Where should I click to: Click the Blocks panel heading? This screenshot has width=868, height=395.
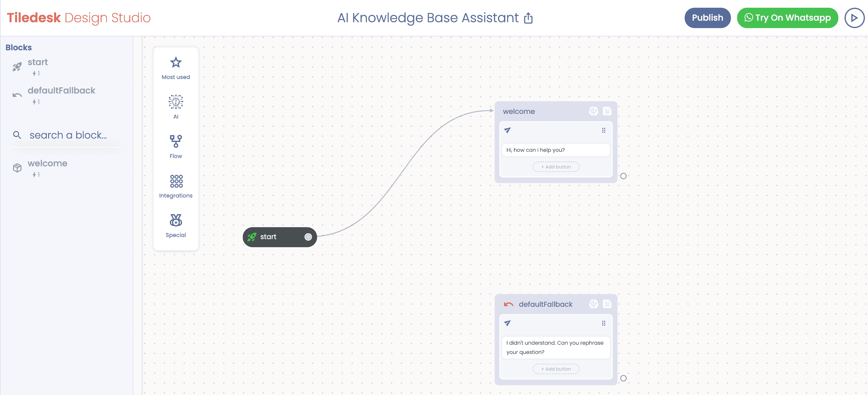[19, 48]
